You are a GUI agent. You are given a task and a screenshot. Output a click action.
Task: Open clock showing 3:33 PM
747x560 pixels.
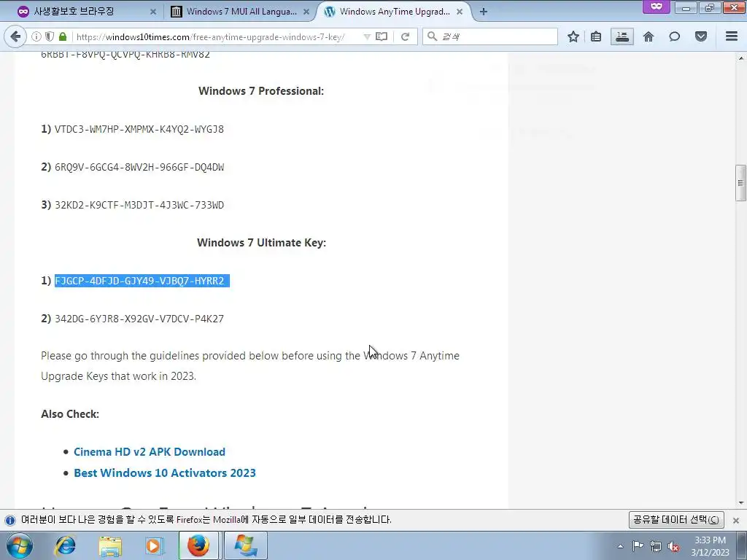[x=710, y=545]
